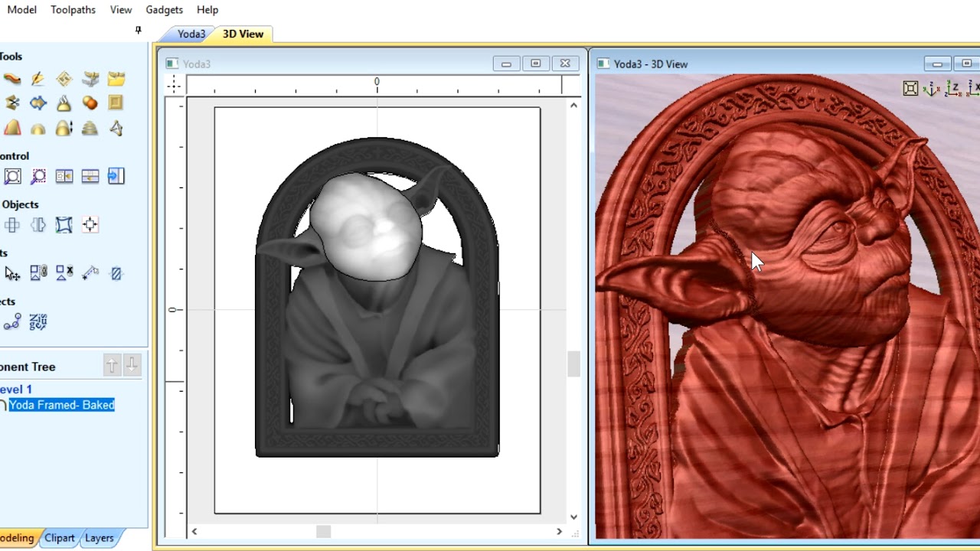Select Level 1 in Component Tree
The image size is (980, 551).
tap(16, 390)
